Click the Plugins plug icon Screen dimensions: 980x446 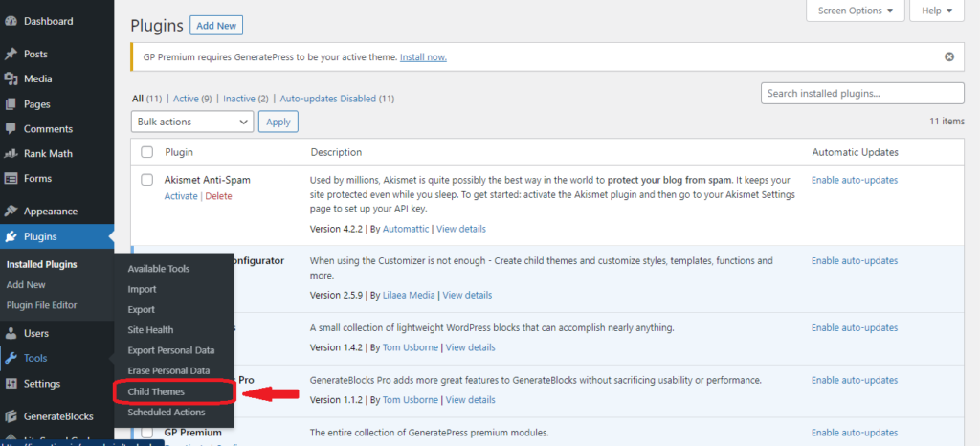pos(11,236)
